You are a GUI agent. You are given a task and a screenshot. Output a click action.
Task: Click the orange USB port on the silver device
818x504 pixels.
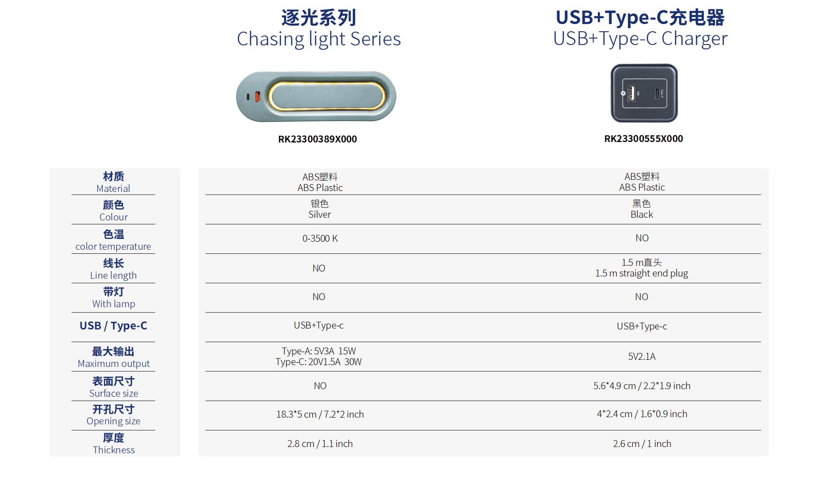(257, 97)
